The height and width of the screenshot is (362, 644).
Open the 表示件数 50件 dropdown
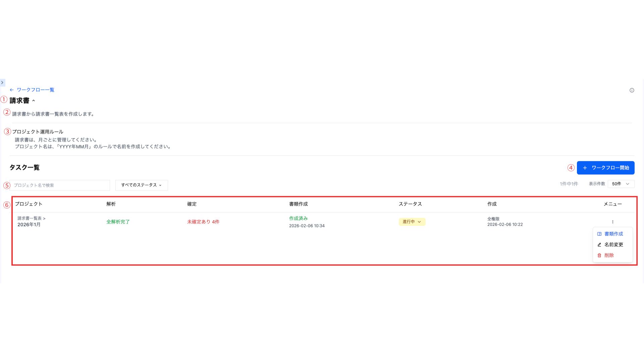pyautogui.click(x=621, y=184)
